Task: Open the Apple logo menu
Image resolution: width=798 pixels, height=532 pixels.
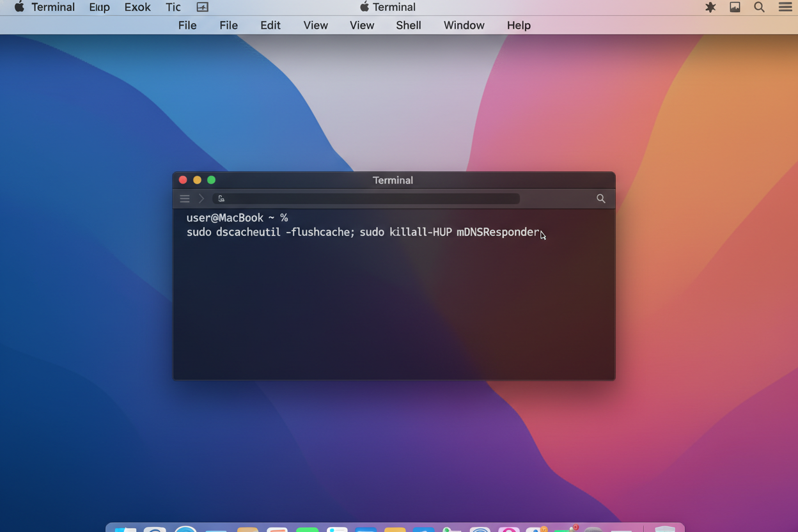Action: coord(19,8)
